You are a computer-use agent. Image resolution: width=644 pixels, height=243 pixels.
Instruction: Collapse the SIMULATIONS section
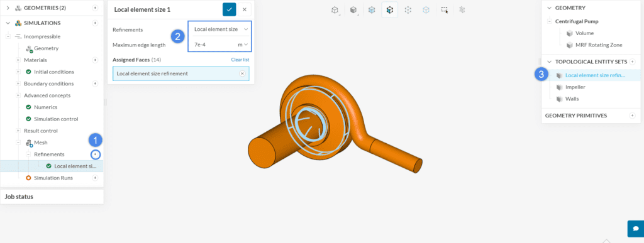pyautogui.click(x=8, y=23)
